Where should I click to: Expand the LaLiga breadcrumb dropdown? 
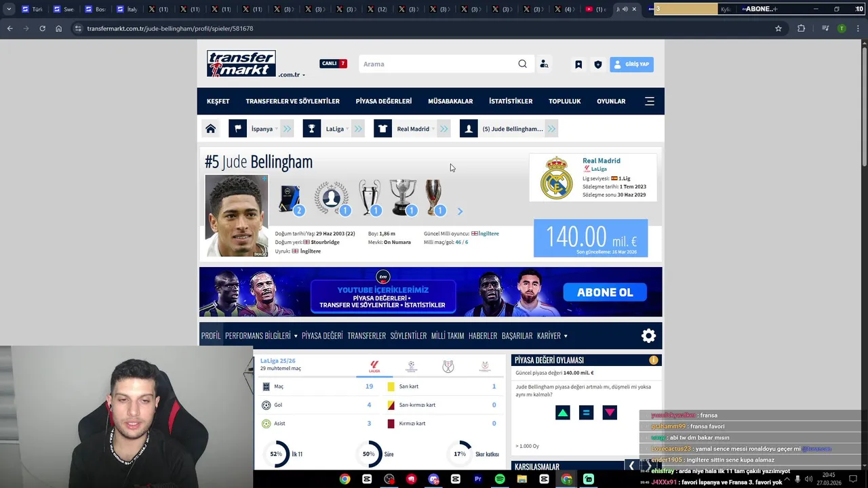tap(338, 129)
